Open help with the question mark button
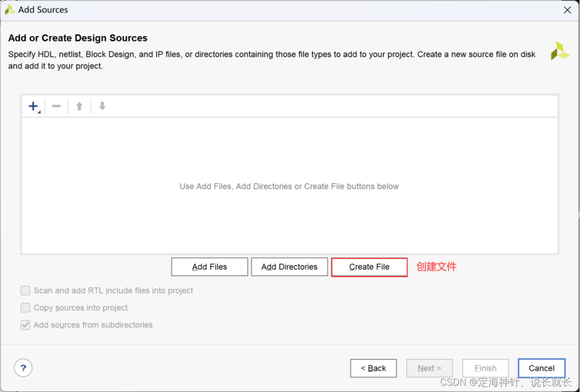 click(x=23, y=368)
